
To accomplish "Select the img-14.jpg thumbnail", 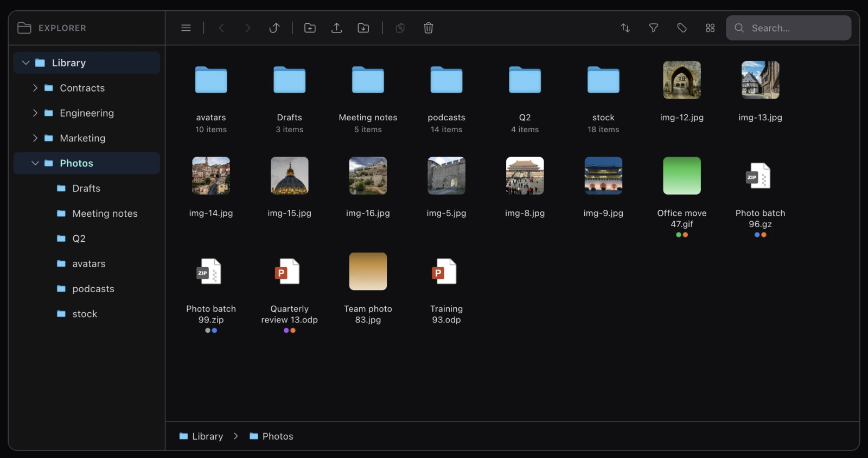I will [211, 176].
